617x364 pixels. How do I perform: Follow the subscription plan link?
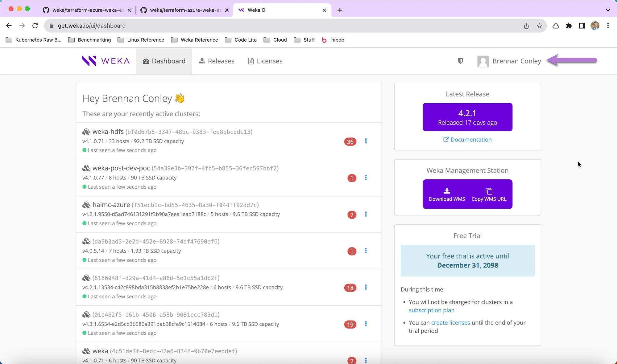point(431,310)
